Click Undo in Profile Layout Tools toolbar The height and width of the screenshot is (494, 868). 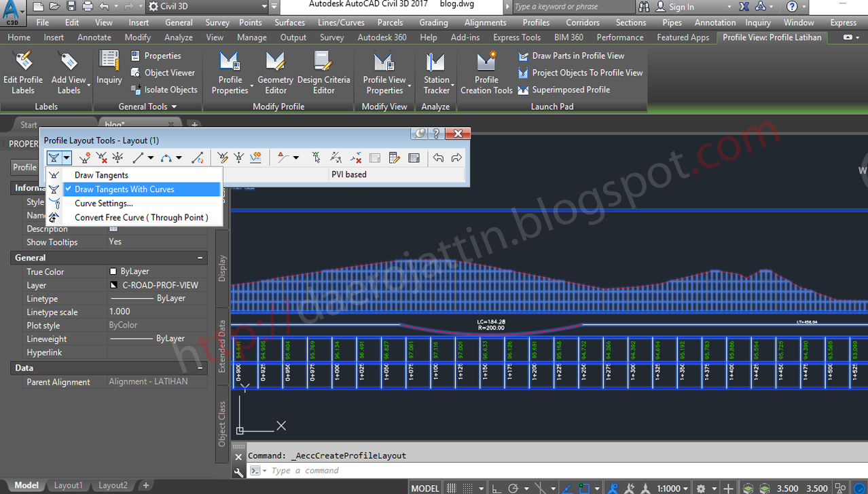tap(438, 158)
